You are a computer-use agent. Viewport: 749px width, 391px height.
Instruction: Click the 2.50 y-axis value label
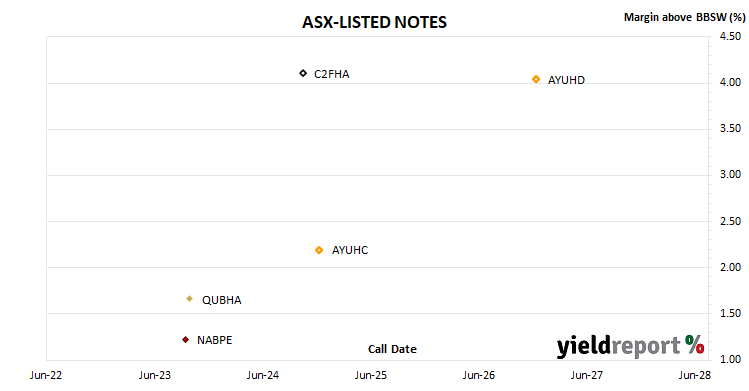[730, 221]
